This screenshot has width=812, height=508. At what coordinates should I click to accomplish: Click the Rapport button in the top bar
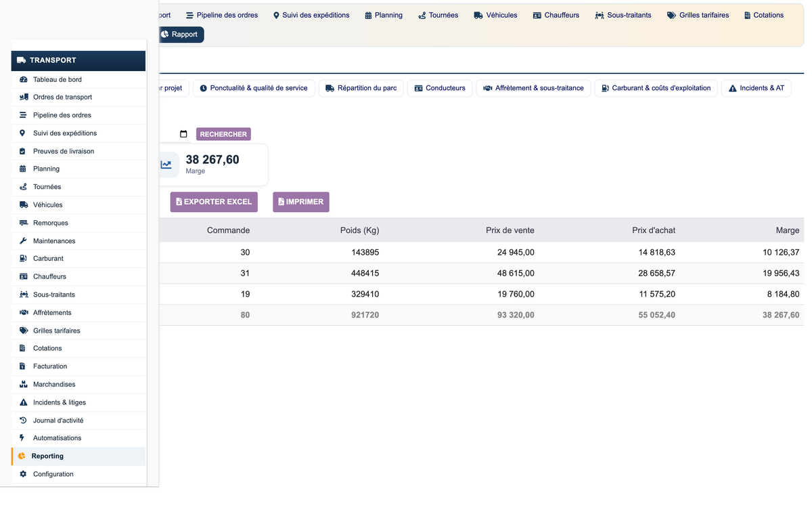180,35
